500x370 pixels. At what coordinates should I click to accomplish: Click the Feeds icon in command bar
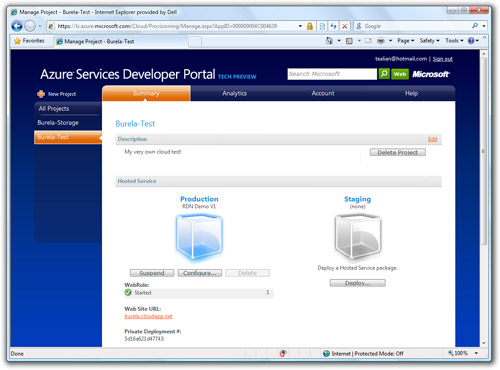point(349,41)
